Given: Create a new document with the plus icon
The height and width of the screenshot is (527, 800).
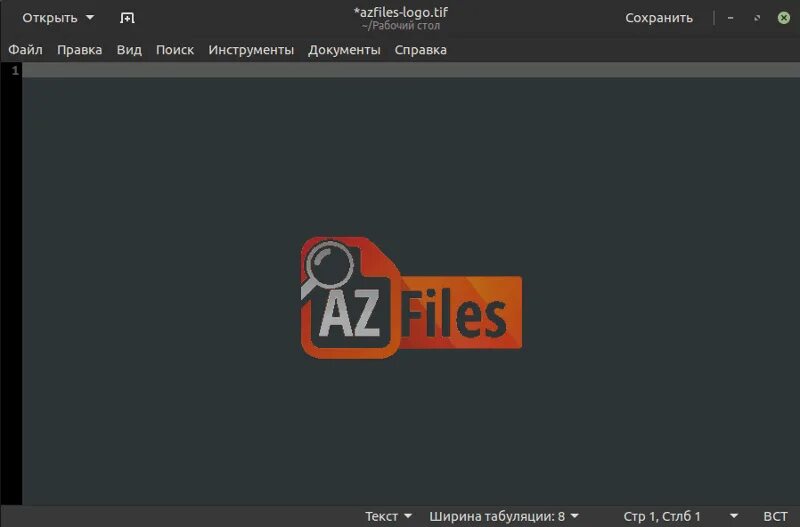Looking at the screenshot, I should [x=127, y=18].
